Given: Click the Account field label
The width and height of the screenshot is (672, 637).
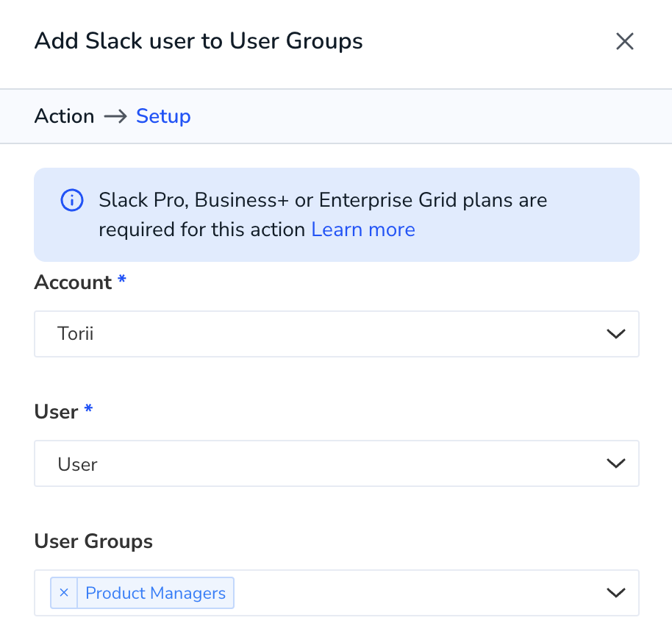Looking at the screenshot, I should click(73, 282).
